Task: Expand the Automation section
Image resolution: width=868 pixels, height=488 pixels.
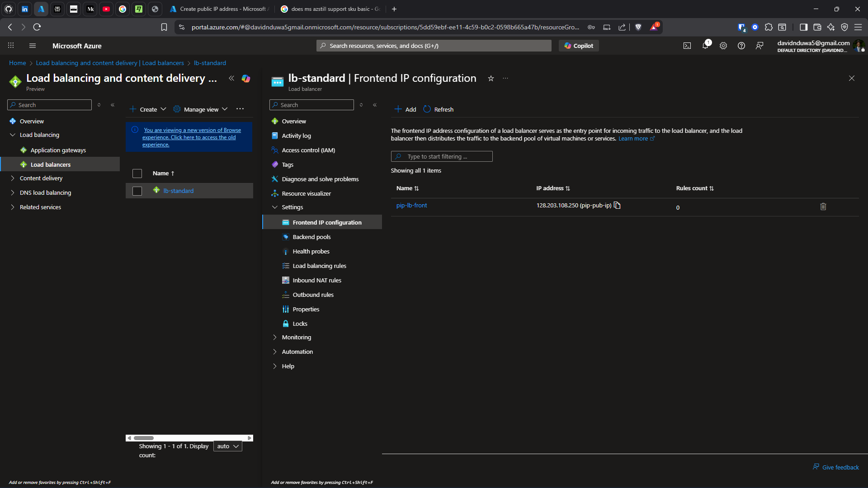Action: (275, 352)
